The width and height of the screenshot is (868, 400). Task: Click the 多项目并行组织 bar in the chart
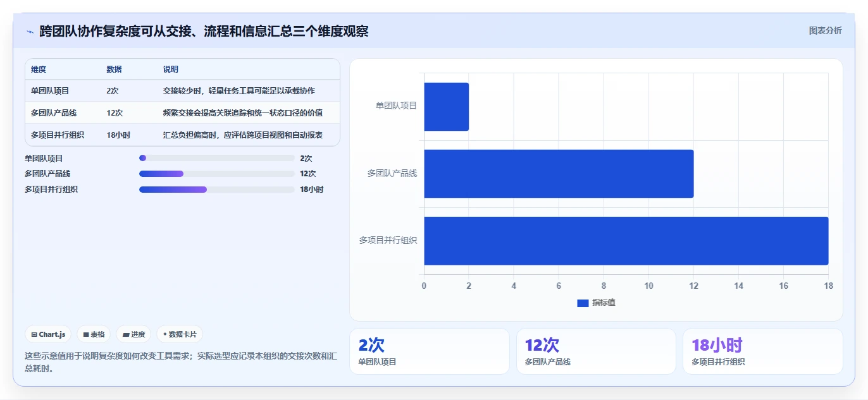626,241
